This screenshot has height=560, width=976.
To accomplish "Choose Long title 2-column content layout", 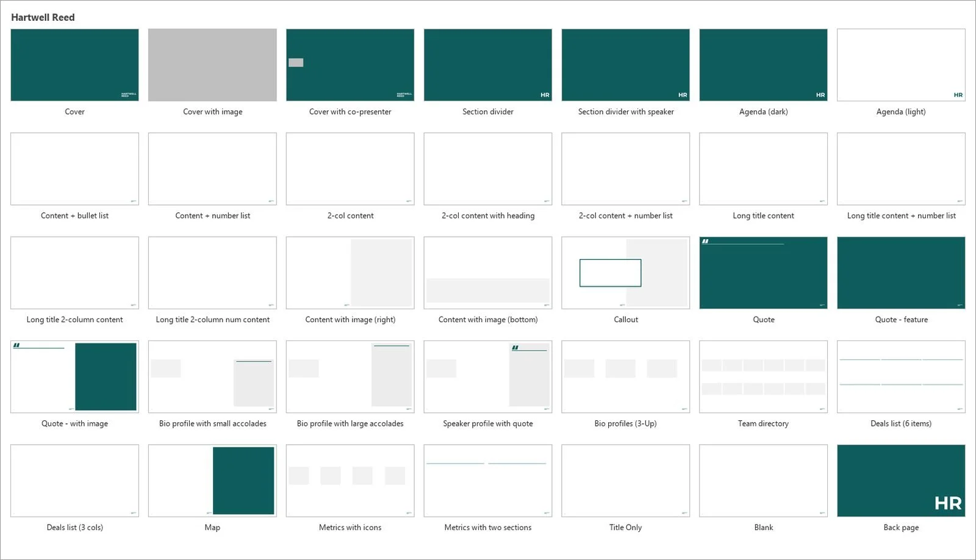I will click(74, 273).
